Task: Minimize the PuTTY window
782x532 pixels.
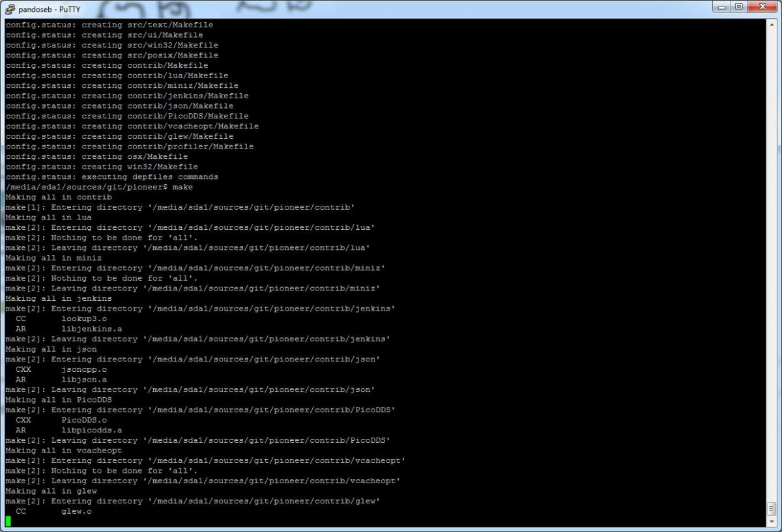Action: click(x=721, y=7)
